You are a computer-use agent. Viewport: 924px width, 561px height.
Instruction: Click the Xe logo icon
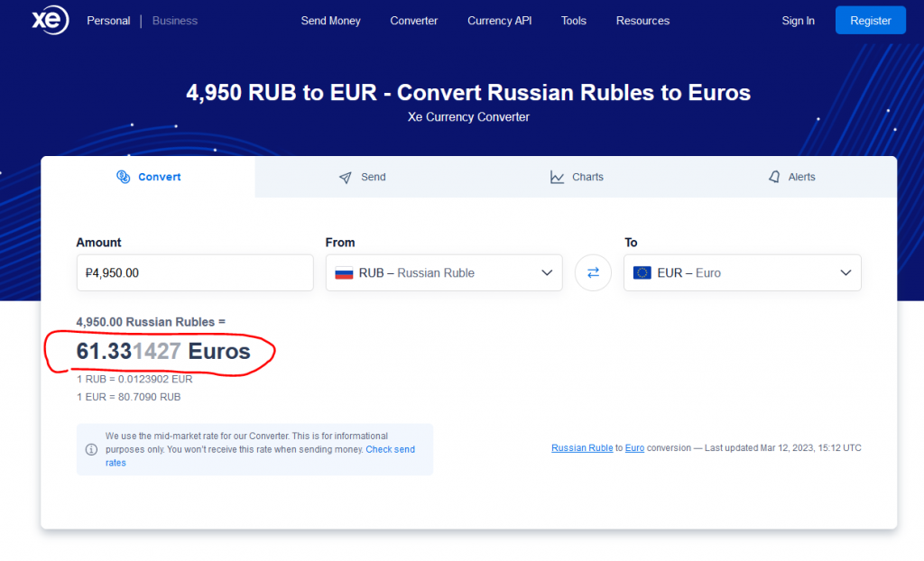coord(50,21)
